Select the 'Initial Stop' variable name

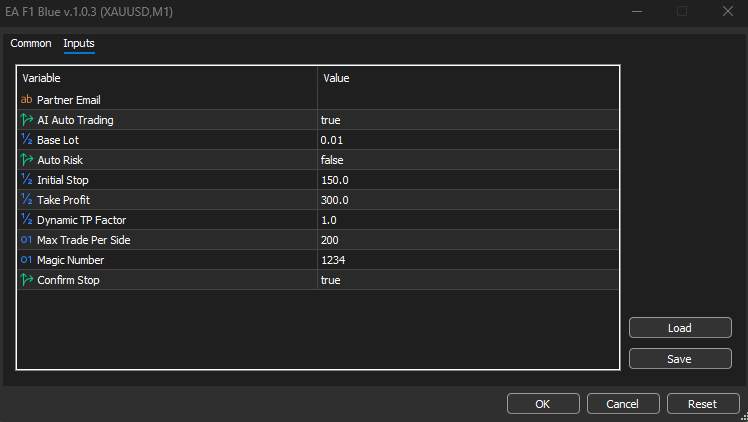(62, 180)
